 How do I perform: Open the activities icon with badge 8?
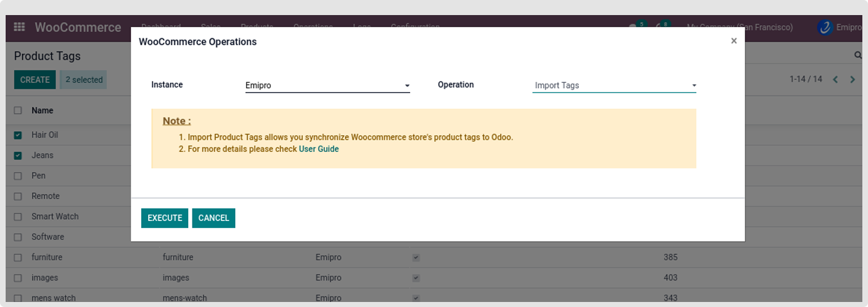pos(662,27)
